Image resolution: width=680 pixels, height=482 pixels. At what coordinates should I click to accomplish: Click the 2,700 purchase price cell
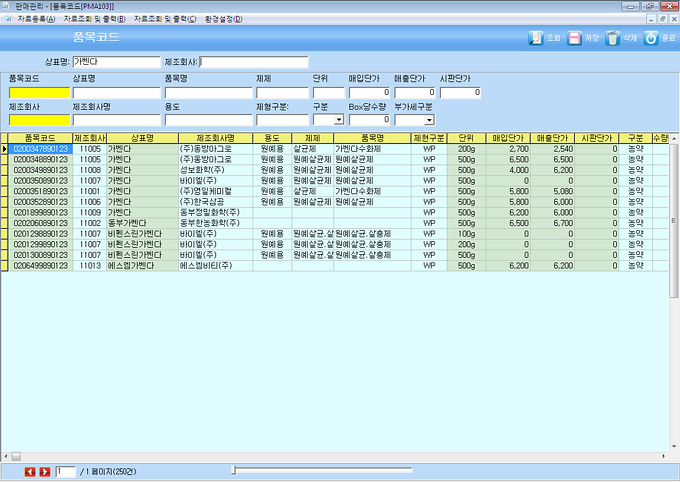(x=508, y=149)
